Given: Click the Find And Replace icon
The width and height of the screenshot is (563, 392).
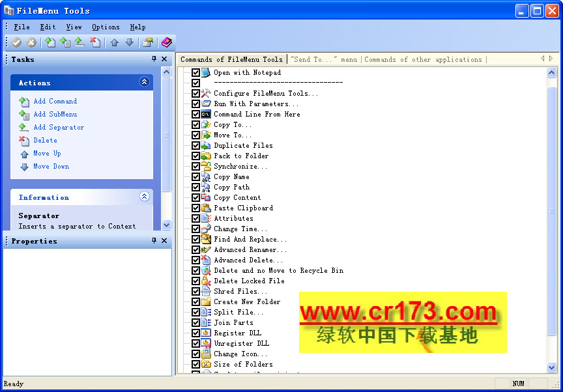Looking at the screenshot, I should (x=206, y=239).
